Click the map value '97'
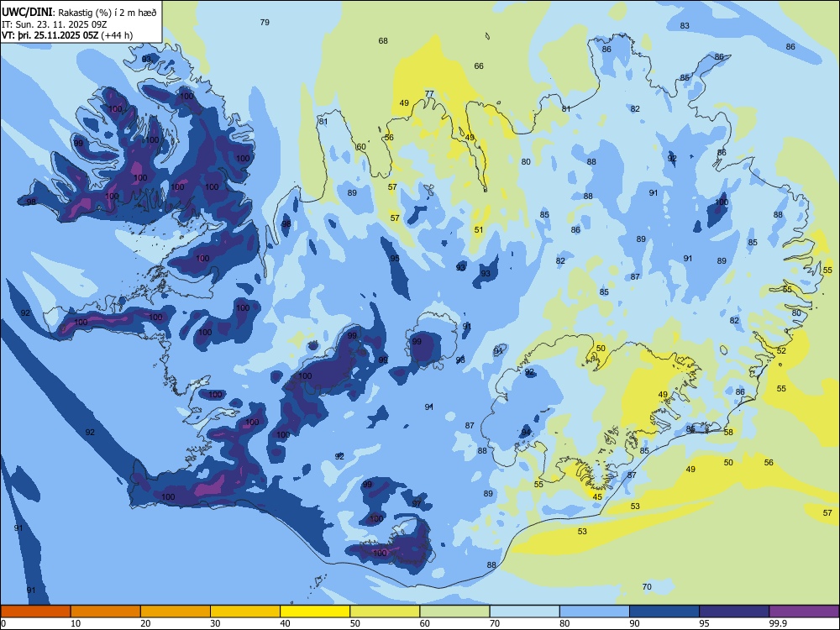 [417, 503]
